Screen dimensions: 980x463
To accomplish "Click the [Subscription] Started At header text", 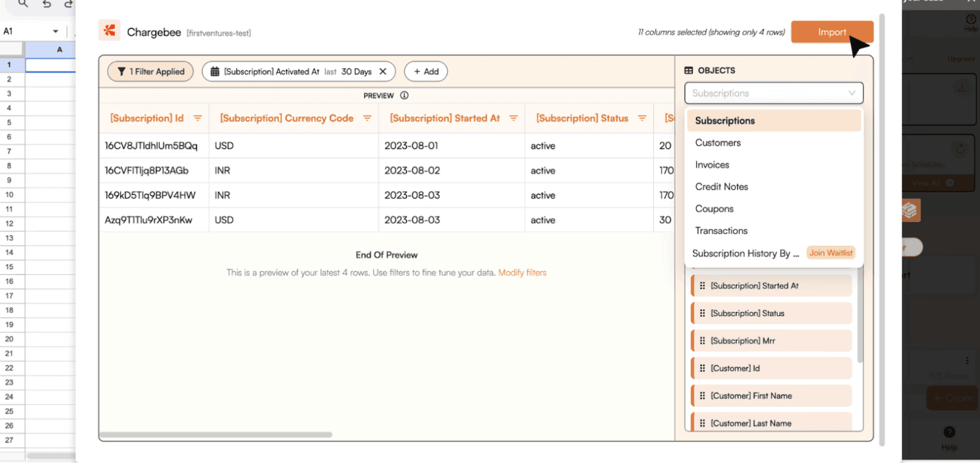I will tap(445, 118).
